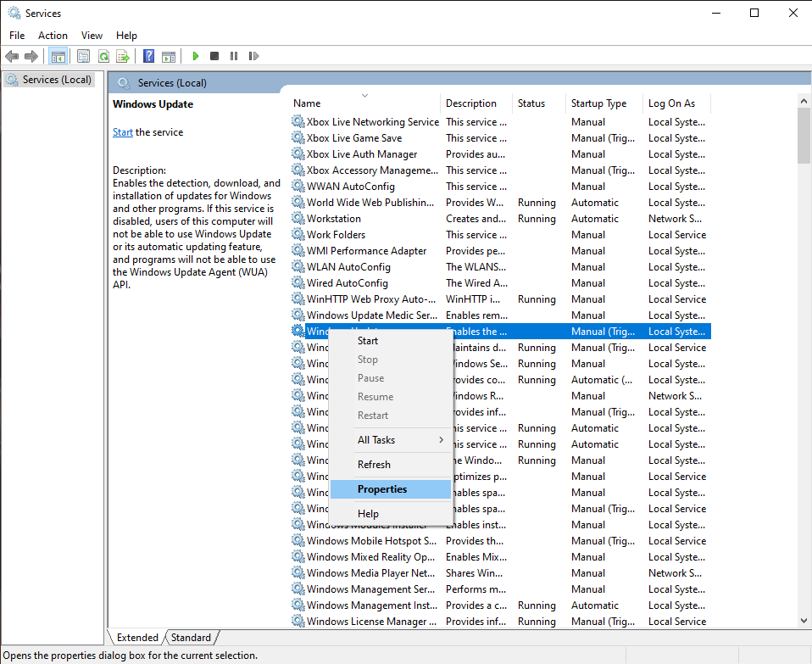This screenshot has height=664, width=812.
Task: Sort by the Name column header
Action: point(364,103)
